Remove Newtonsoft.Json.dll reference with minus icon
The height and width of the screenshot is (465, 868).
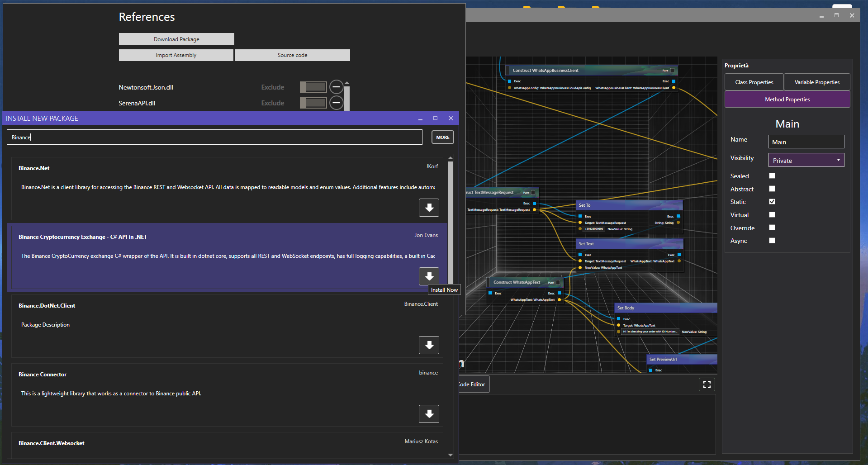pos(336,87)
